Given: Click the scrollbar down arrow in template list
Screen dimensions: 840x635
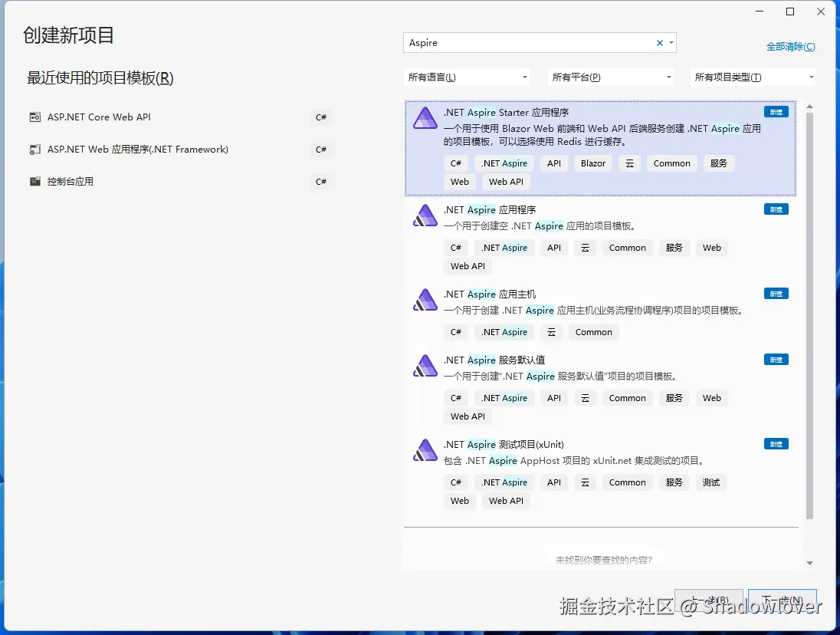Looking at the screenshot, I should point(809,563).
